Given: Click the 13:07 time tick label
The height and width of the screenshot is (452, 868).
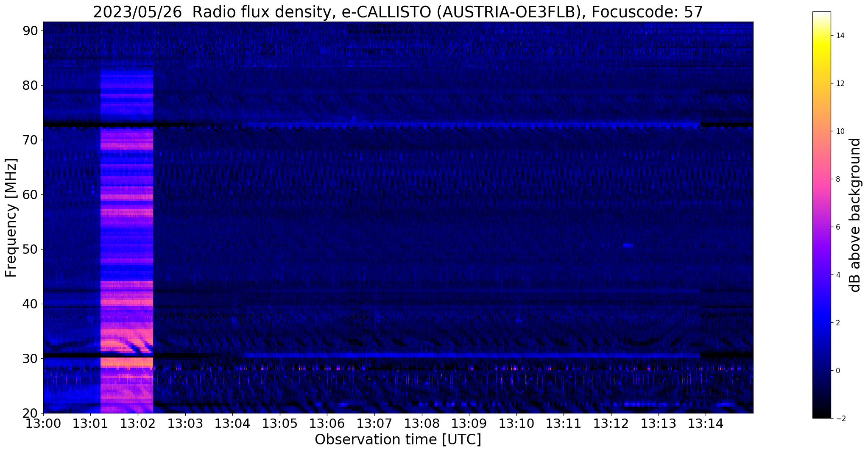Looking at the screenshot, I should (374, 424).
